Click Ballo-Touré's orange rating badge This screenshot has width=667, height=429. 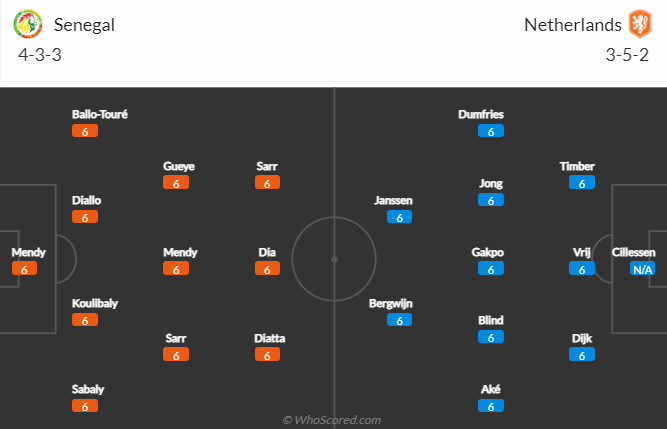click(85, 131)
